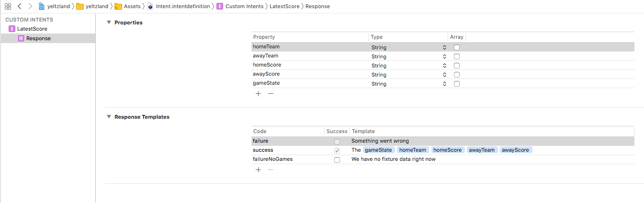This screenshot has width=644, height=203.
Task: Toggle Success checkbox for failureNoGames
Action: pos(337,160)
